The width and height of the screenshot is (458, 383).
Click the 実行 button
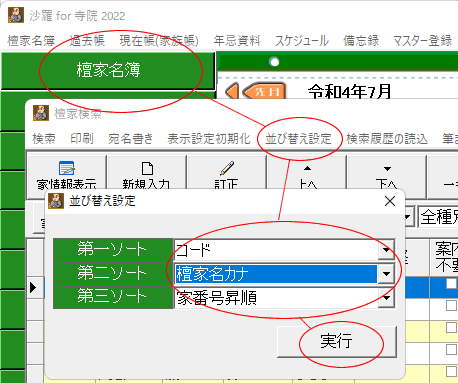[337, 341]
